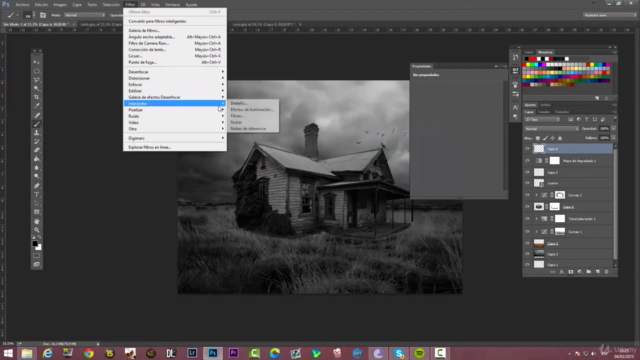Toggle visibility of Capa 5 layer

tap(527, 172)
